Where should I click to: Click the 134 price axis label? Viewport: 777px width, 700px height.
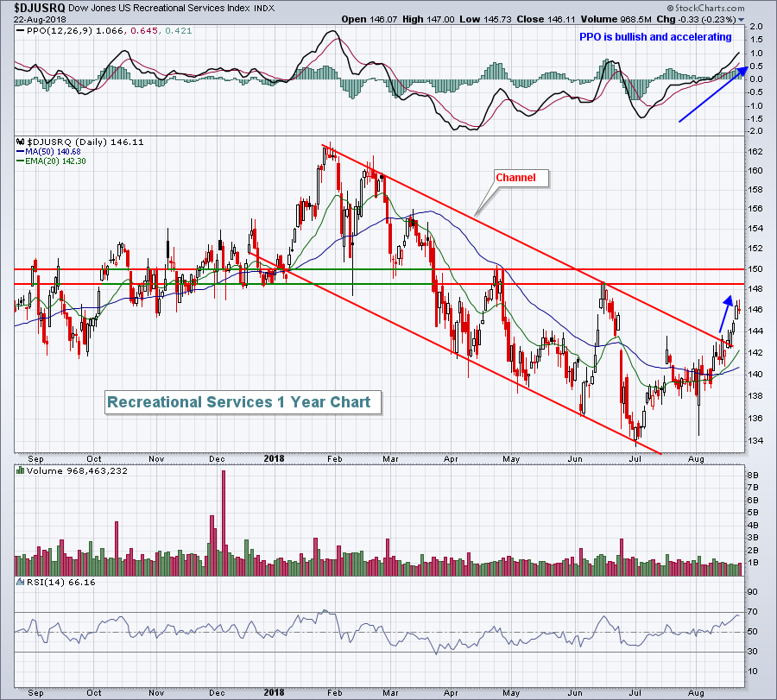pos(755,440)
